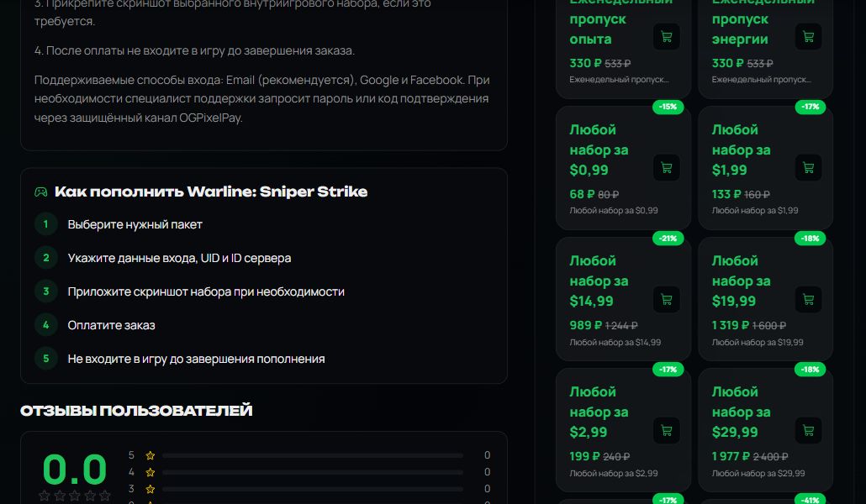The width and height of the screenshot is (866, 504).
Task: Click paragraph После оплаты не входите в игру
Action: (194, 50)
